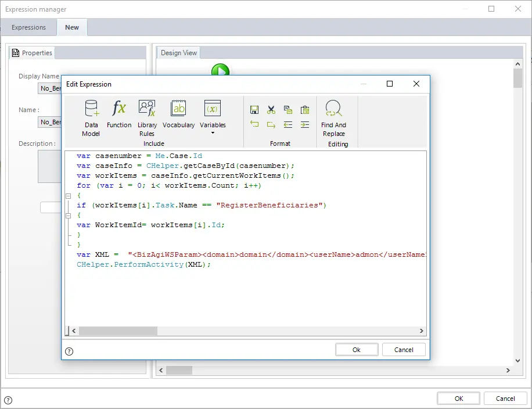Click the Display Name input field
532x409 pixels.
pyautogui.click(x=49, y=88)
